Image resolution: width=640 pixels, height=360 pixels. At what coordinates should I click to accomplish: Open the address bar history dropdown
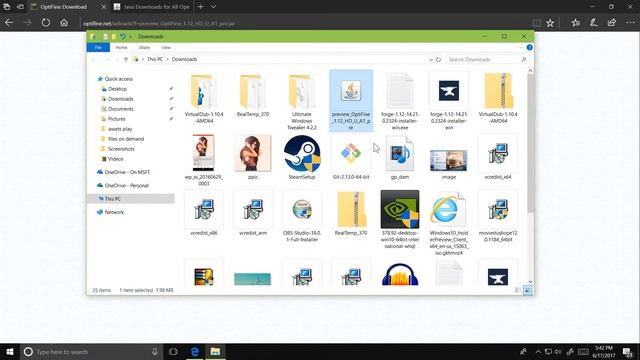(431, 60)
